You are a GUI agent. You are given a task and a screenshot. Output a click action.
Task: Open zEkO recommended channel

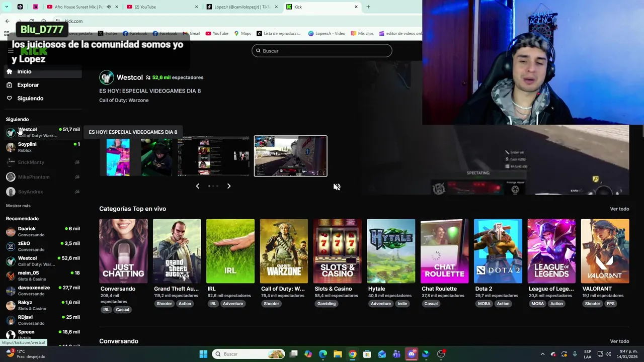click(43, 246)
